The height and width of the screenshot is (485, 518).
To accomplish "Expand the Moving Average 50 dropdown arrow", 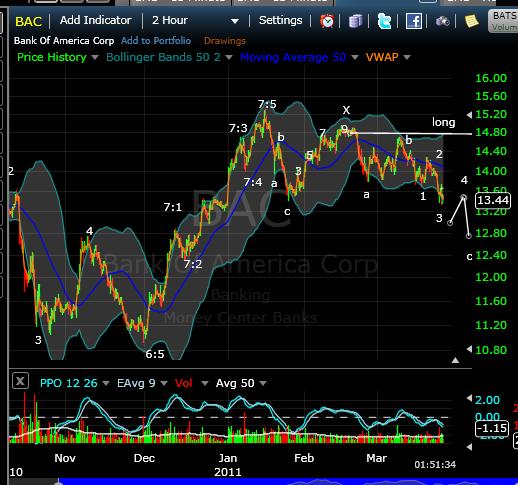I will click(x=355, y=57).
